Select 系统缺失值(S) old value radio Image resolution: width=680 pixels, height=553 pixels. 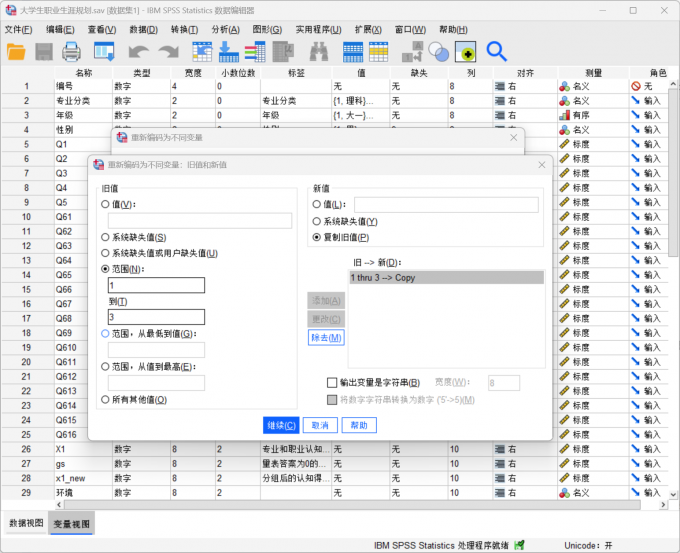click(105, 237)
